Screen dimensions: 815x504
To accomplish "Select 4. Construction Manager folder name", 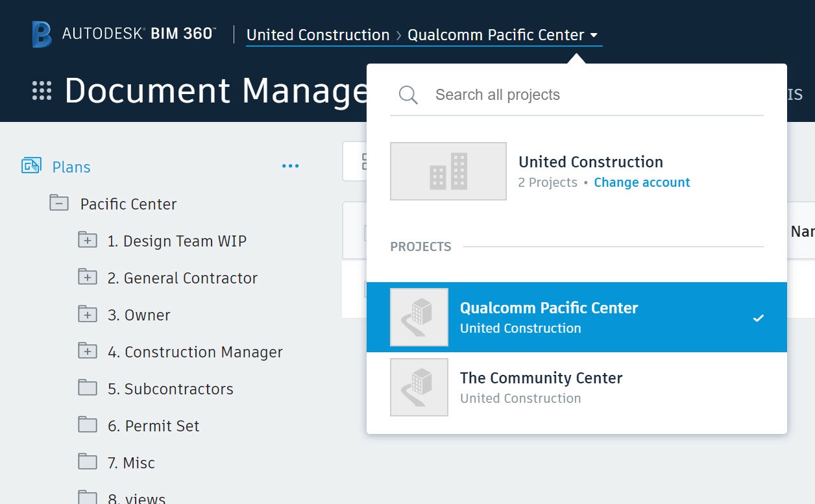I will click(195, 352).
